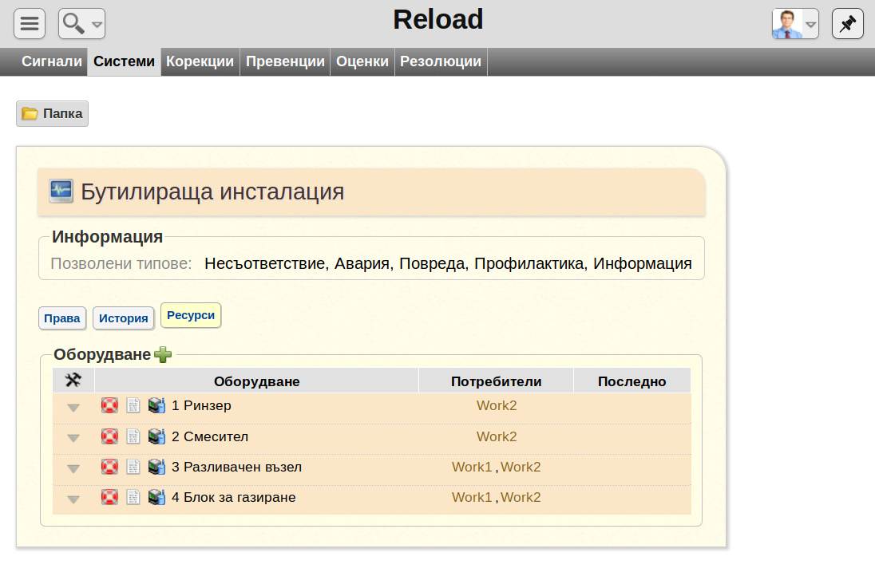The image size is (875, 588).
Task: Click the Позволени типове label
Action: 121,263
